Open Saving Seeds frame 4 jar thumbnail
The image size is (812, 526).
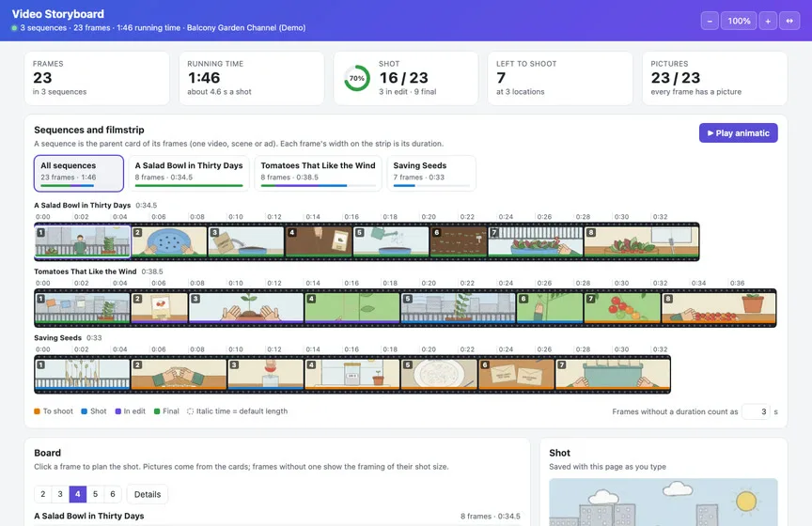coord(352,375)
